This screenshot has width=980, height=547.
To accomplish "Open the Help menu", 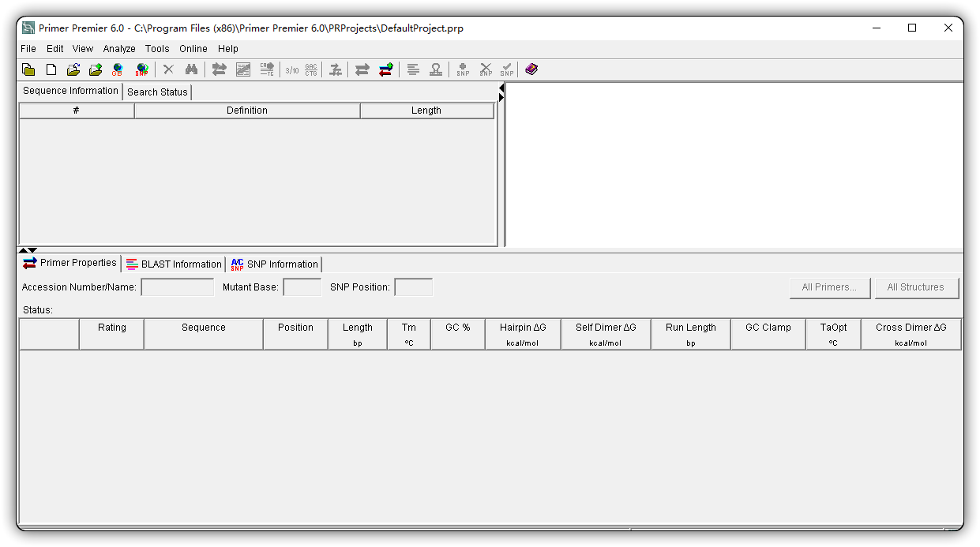I will coord(228,49).
